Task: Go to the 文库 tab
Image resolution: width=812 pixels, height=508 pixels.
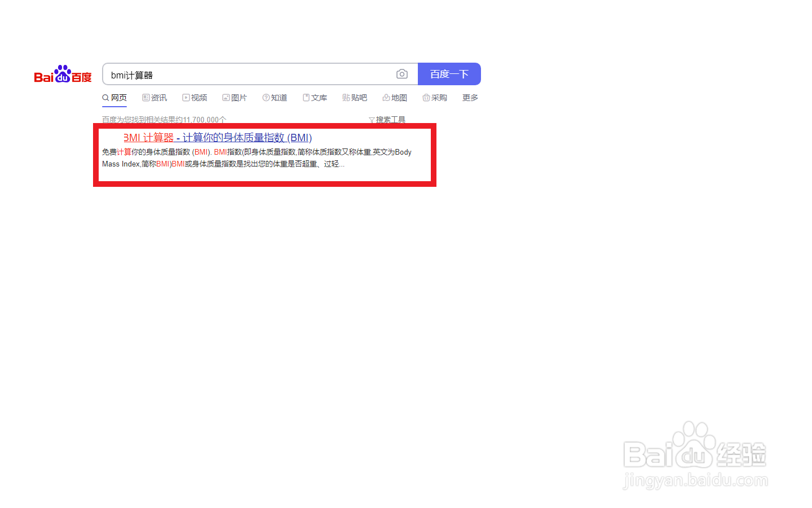Action: coord(315,98)
